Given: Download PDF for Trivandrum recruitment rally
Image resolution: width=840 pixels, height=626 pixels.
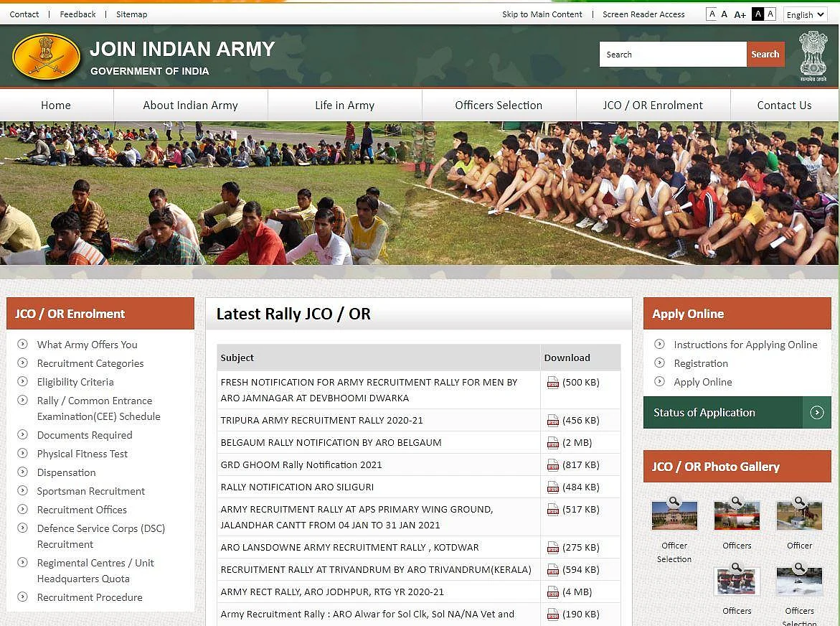Looking at the screenshot, I should coord(552,570).
